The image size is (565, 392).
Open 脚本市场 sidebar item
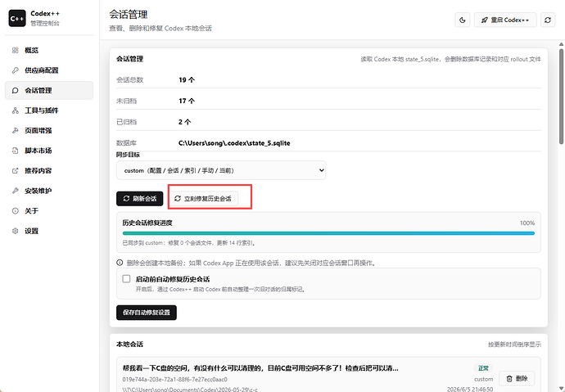click(49, 151)
